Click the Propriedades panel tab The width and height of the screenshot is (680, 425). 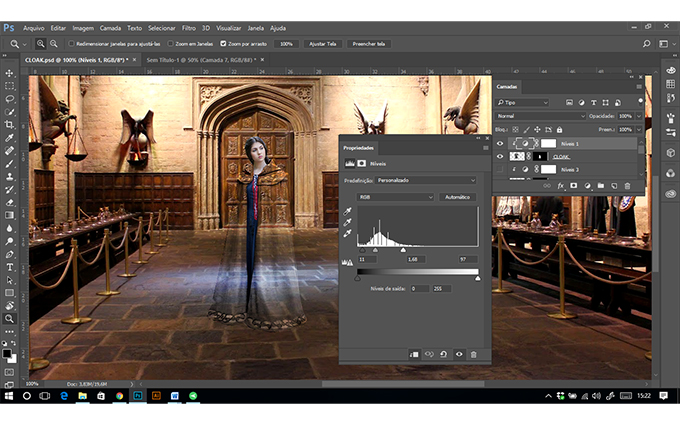pyautogui.click(x=358, y=148)
